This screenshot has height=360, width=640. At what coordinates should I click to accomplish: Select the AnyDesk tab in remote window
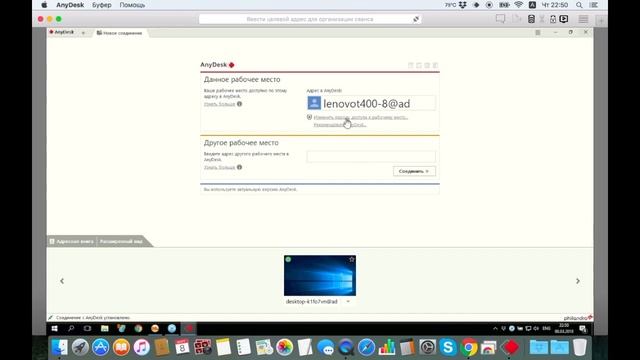click(x=62, y=32)
